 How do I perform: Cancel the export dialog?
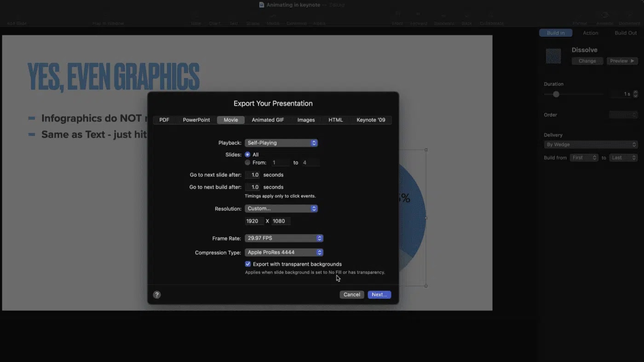[x=351, y=295]
